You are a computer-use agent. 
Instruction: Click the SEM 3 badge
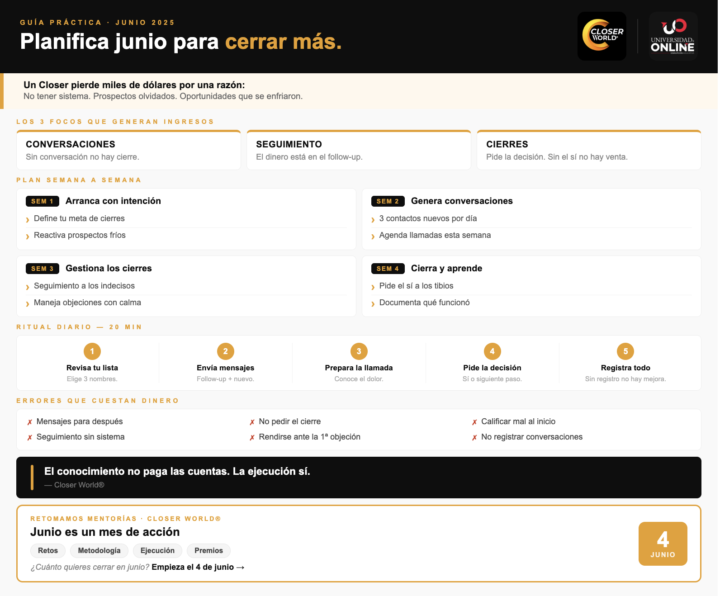point(42,269)
